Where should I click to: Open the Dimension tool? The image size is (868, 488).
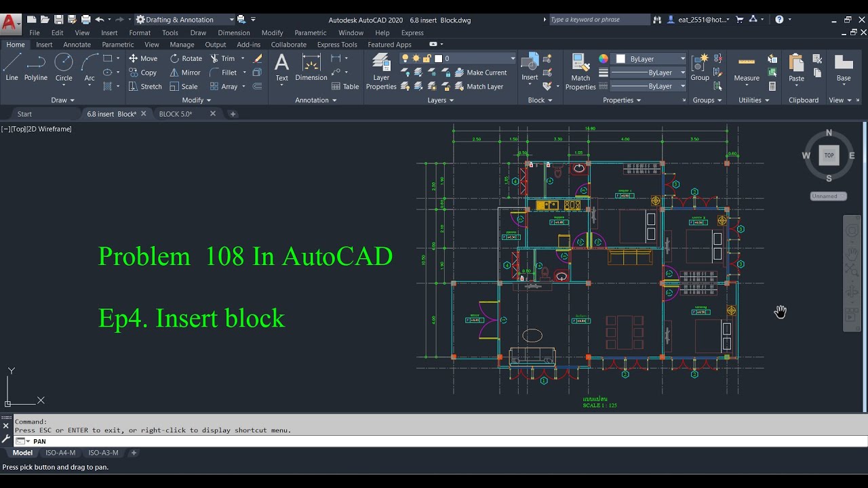tap(311, 68)
